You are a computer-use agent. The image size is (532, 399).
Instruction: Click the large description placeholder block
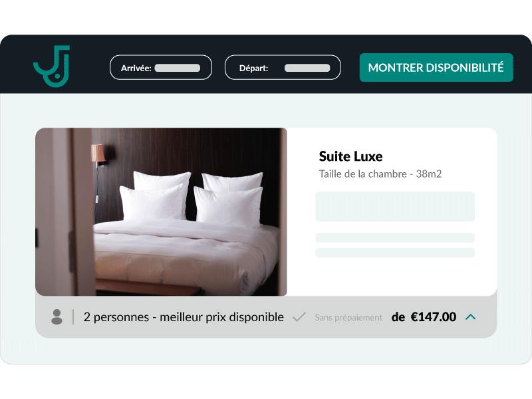(395, 206)
